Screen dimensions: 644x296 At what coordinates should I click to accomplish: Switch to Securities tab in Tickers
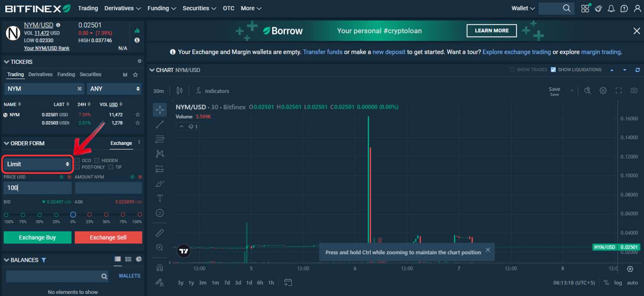click(90, 75)
